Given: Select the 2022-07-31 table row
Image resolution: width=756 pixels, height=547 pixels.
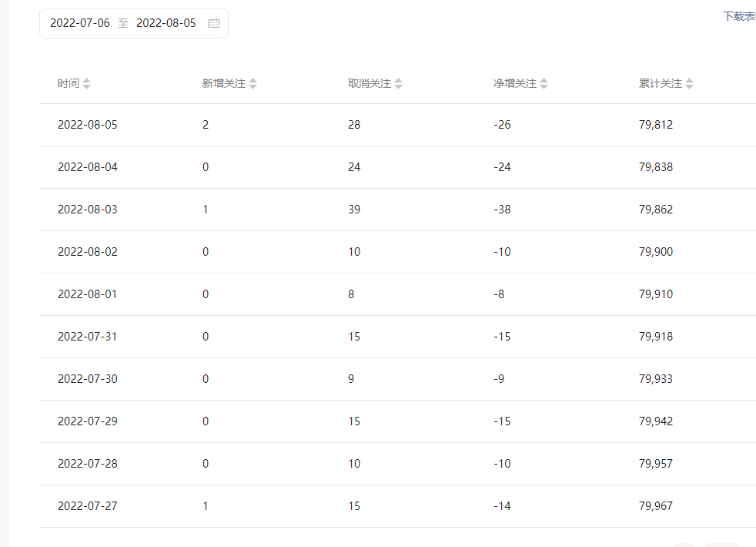Looking at the screenshot, I should [397, 337].
